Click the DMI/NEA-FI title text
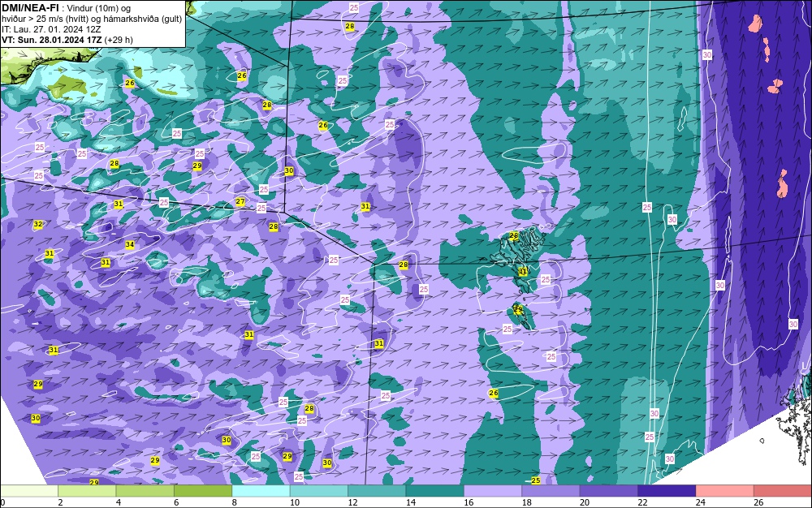Viewport: 812px width, 508px height. pos(30,8)
